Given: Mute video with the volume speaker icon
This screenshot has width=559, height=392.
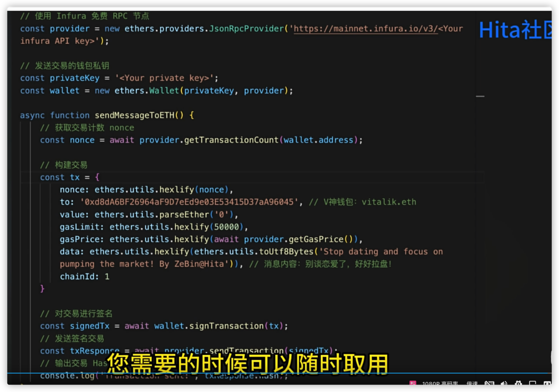Looking at the screenshot, I should [504, 384].
